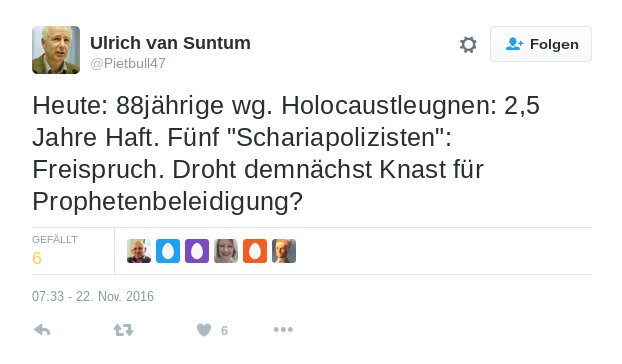622x364 pixels.
Task: Open the 07:33 - 22. Nov. 2016 timestamp
Action: pos(93,296)
